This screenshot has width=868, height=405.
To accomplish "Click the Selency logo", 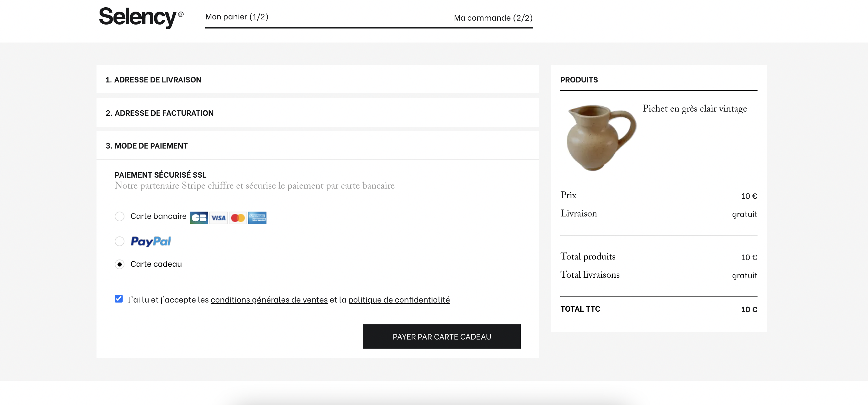I will click(x=141, y=18).
